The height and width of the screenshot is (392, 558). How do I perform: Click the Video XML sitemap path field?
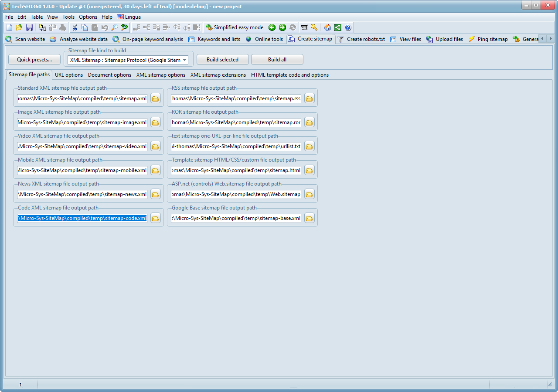point(82,146)
